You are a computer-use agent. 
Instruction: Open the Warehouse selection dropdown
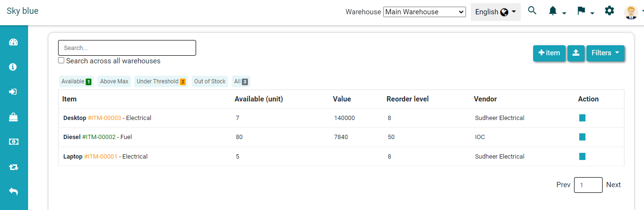424,12
